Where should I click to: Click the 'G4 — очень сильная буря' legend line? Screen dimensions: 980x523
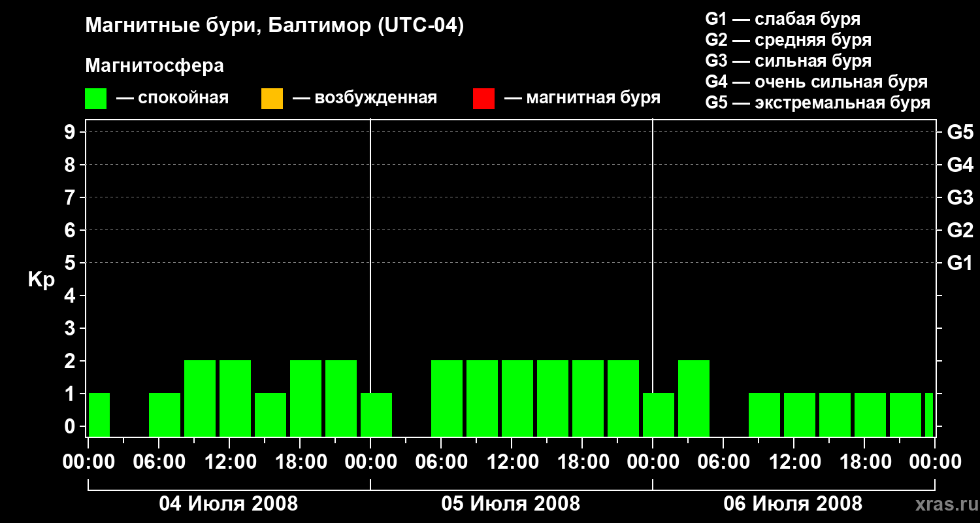[816, 82]
